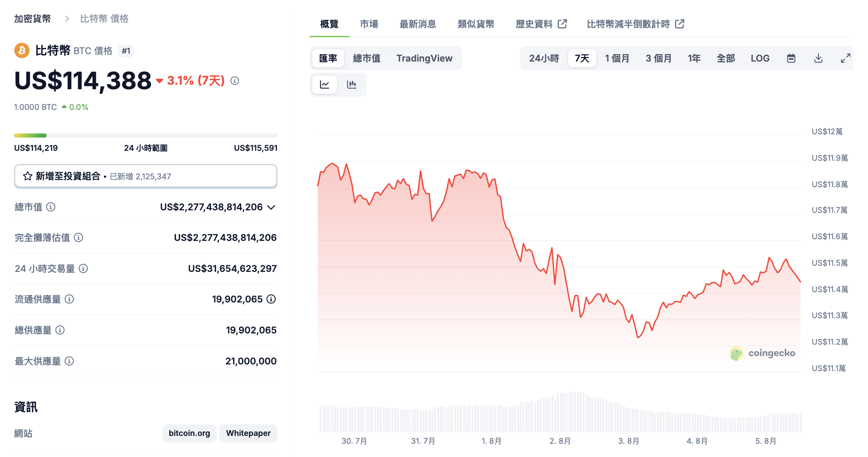Viewport: 868px width, 457px height.
Task: Click the info icon next to 總供應量
Action: 60,330
